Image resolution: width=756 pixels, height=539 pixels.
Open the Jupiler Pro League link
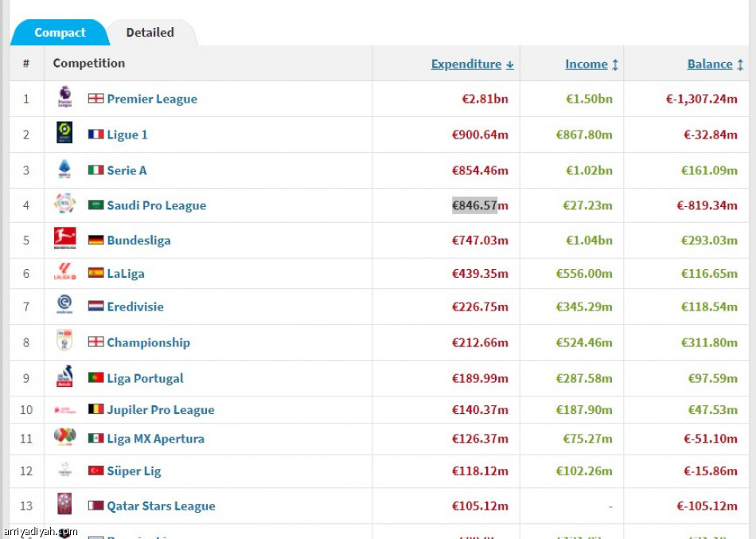point(160,410)
